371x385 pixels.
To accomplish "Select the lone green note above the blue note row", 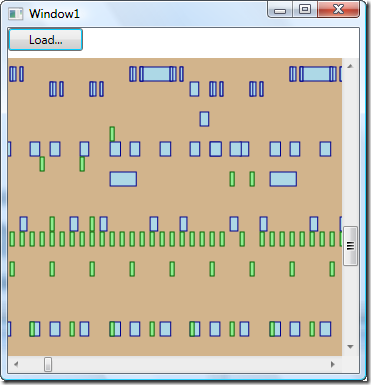I will click(x=112, y=134).
